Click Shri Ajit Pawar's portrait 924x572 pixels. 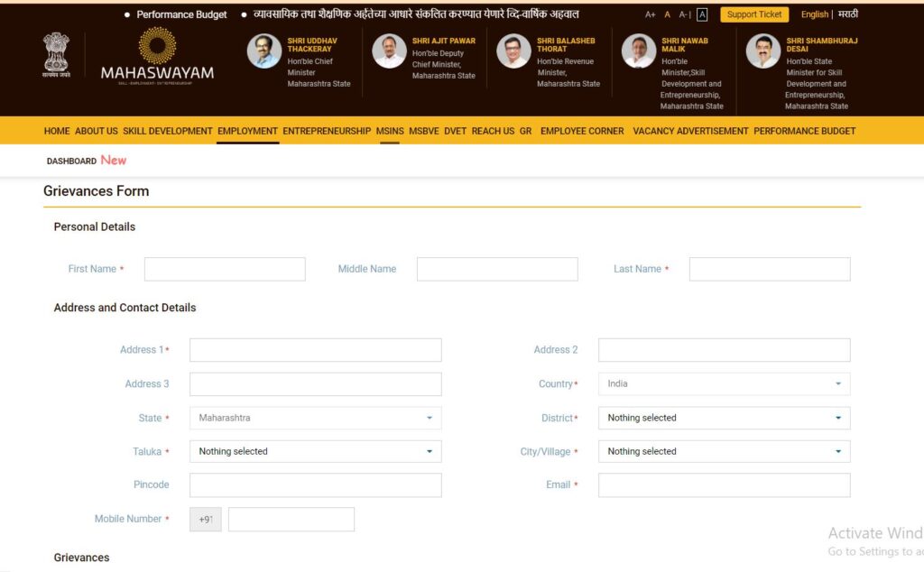tap(389, 51)
